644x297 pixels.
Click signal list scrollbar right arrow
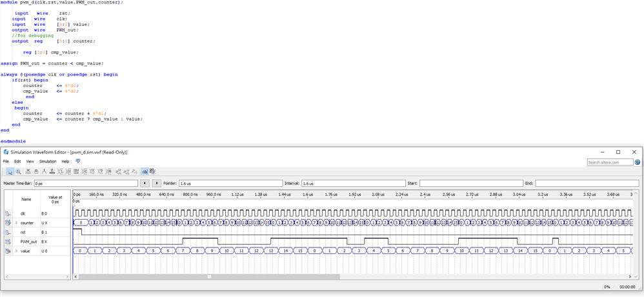pos(67,277)
